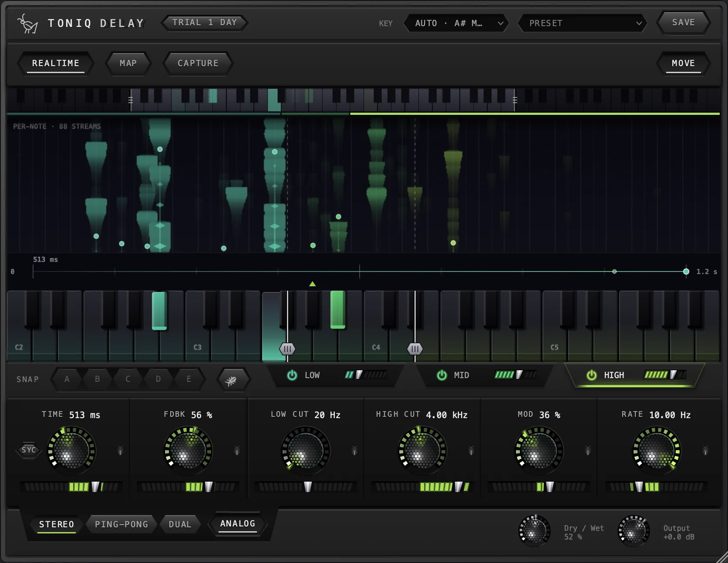
Task: Switch to the MAP tab
Action: (128, 64)
